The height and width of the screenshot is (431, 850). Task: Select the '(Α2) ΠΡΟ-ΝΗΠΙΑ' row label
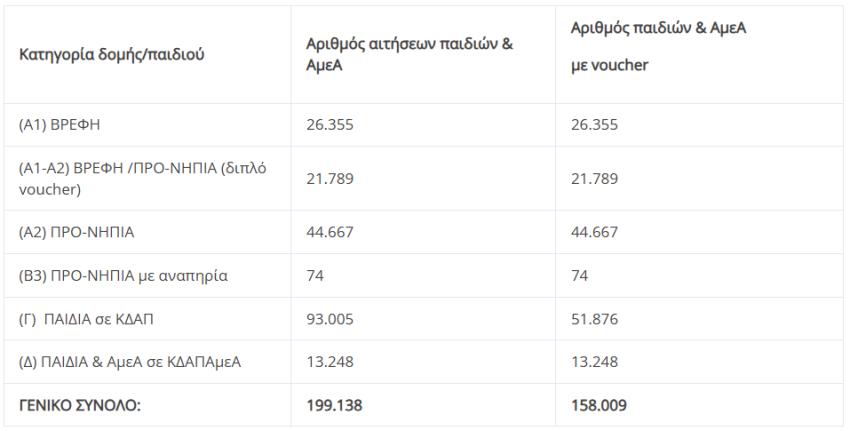click(x=76, y=232)
